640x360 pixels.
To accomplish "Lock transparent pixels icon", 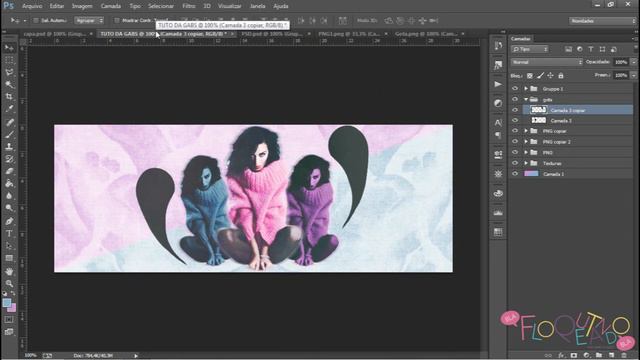I will pyautogui.click(x=529, y=76).
